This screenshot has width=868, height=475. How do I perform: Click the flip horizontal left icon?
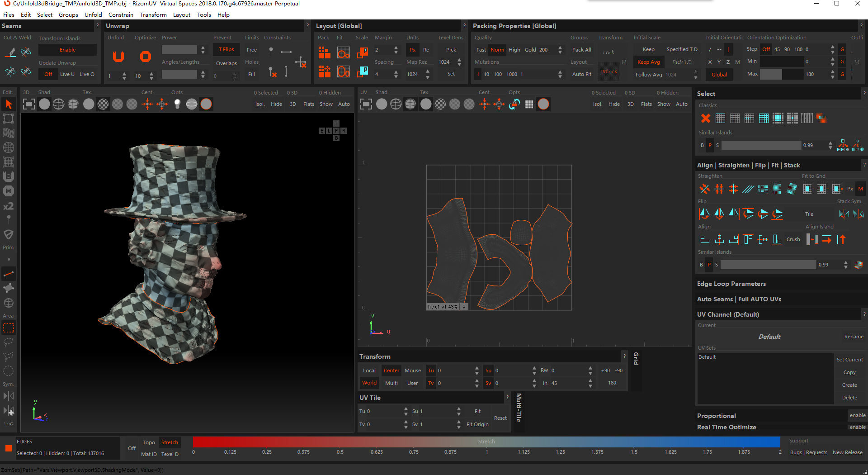click(x=704, y=214)
